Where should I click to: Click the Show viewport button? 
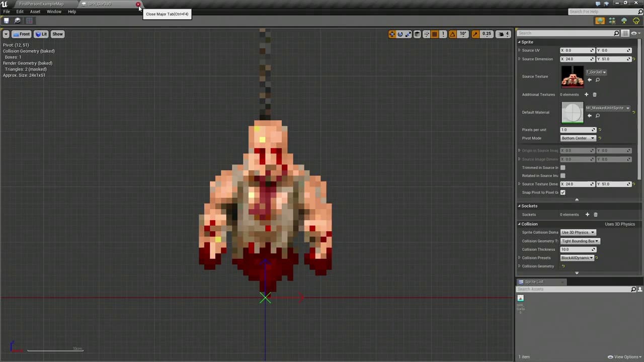(57, 34)
